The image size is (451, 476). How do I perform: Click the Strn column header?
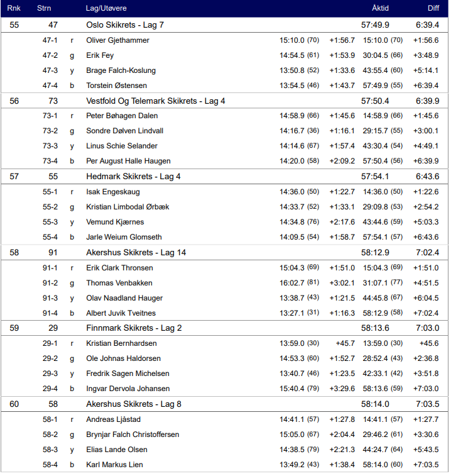point(44,8)
